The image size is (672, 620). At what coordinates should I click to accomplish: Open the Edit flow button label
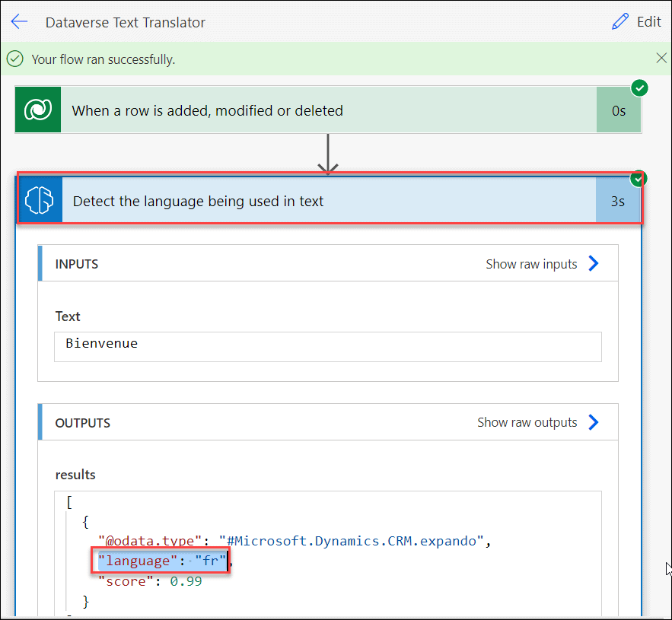[649, 22]
